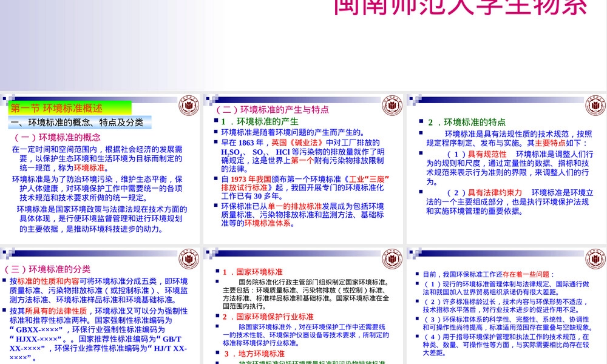
Task: Click red heading 1.国家环境标准
Action: click(253, 272)
